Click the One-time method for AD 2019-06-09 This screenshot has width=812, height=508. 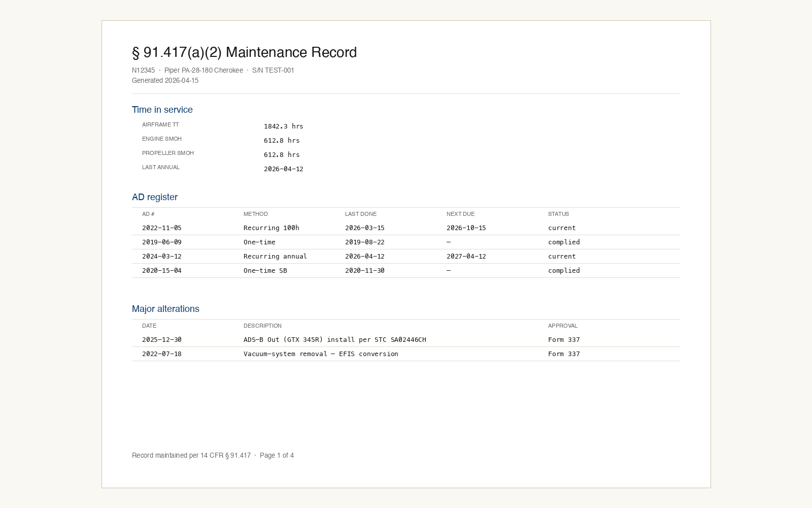point(259,242)
